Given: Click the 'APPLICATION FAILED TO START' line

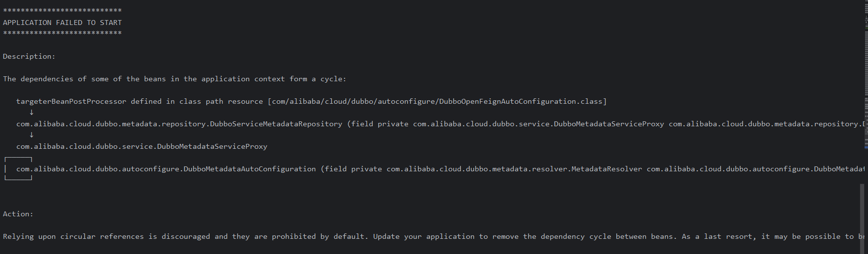Looking at the screenshot, I should coord(62,23).
